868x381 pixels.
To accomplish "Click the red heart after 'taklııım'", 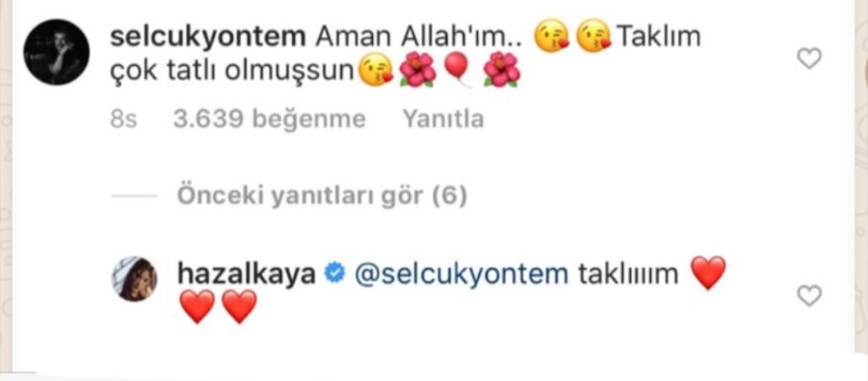I will [709, 273].
